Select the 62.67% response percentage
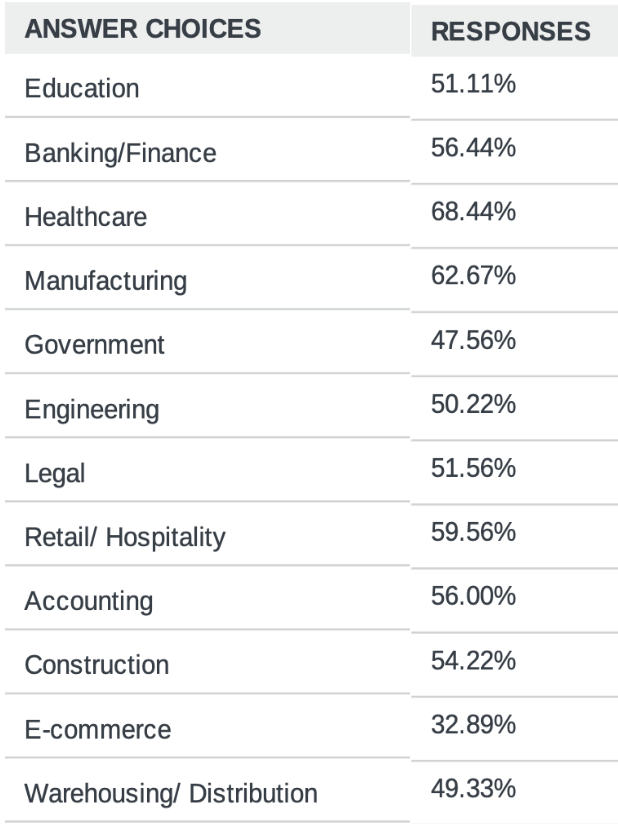Image resolution: width=618 pixels, height=824 pixels. point(473,276)
